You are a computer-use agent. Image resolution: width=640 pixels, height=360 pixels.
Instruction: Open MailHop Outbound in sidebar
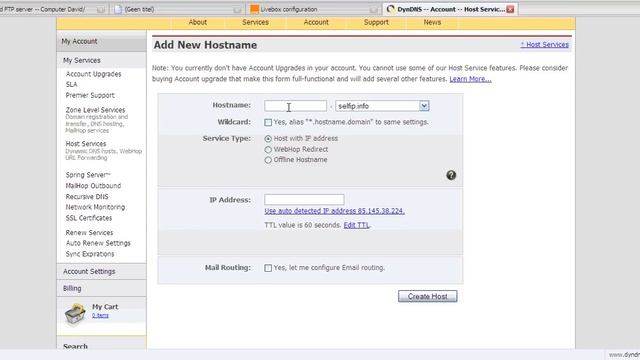(x=93, y=186)
